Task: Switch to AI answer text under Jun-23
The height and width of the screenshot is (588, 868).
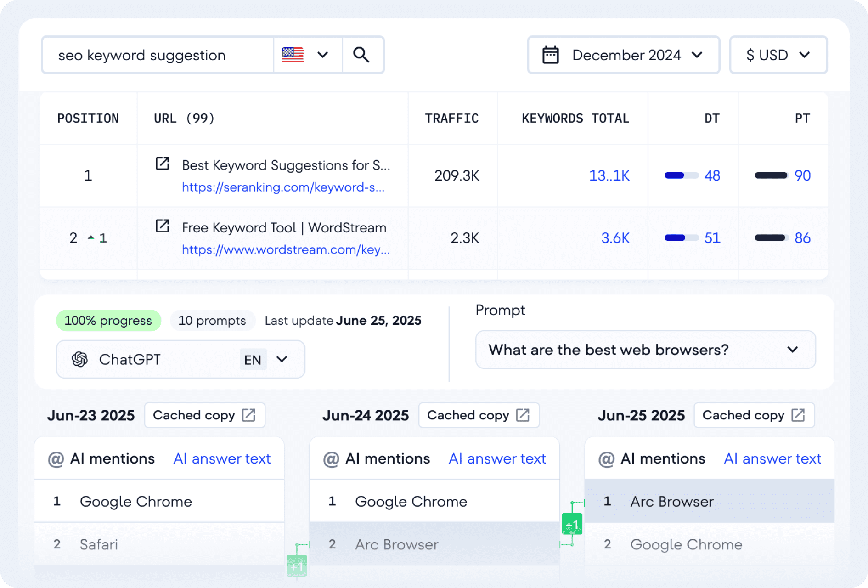Action: click(222, 459)
